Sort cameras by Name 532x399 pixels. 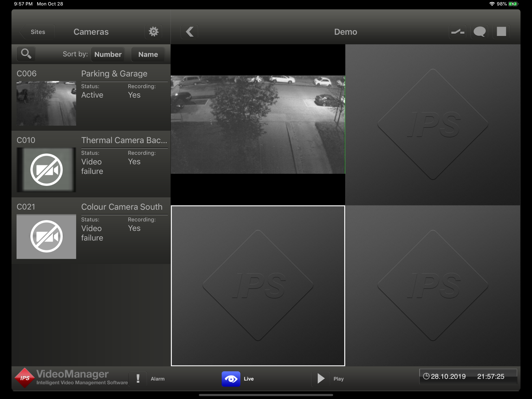(148, 54)
